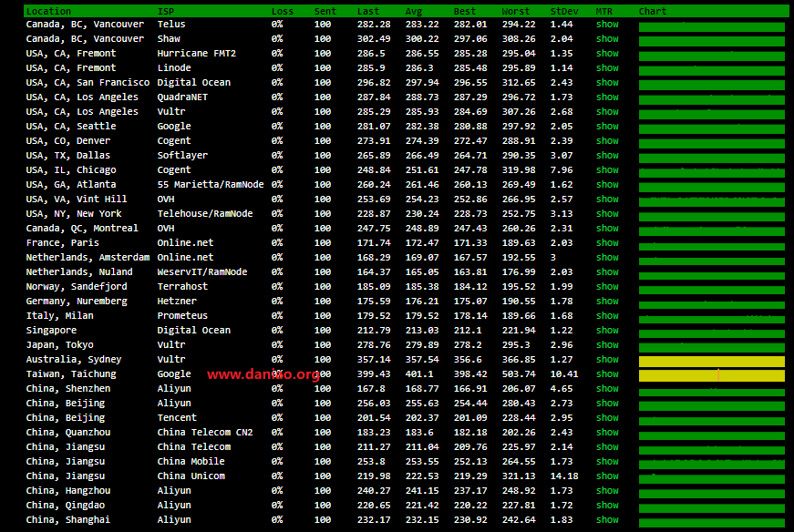Click yellow latency chart for Taichung Google
The image size is (794, 532).
pyautogui.click(x=712, y=375)
